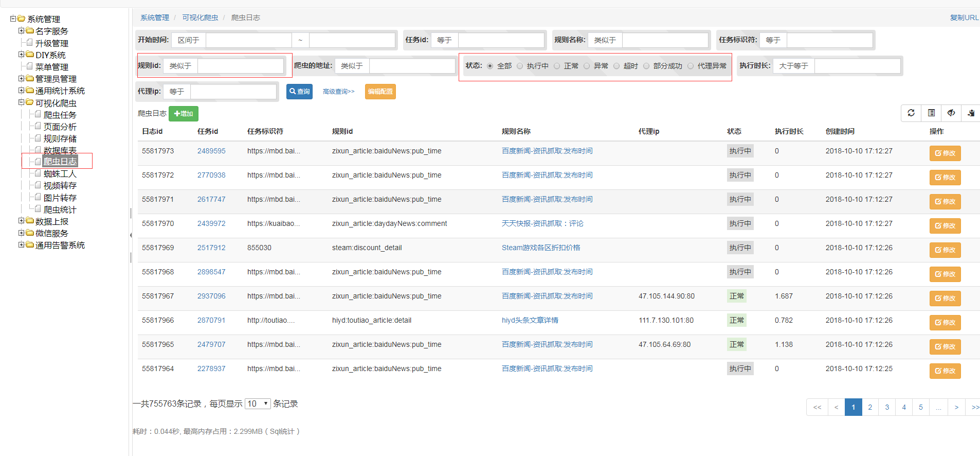Go to the last page button
This screenshot has height=456, width=980.
pos(974,407)
